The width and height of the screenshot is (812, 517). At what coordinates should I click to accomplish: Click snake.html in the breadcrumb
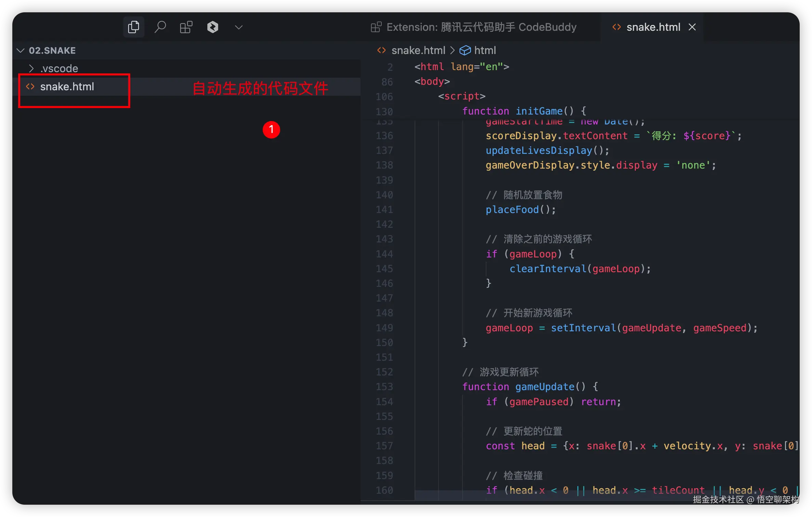tap(418, 51)
